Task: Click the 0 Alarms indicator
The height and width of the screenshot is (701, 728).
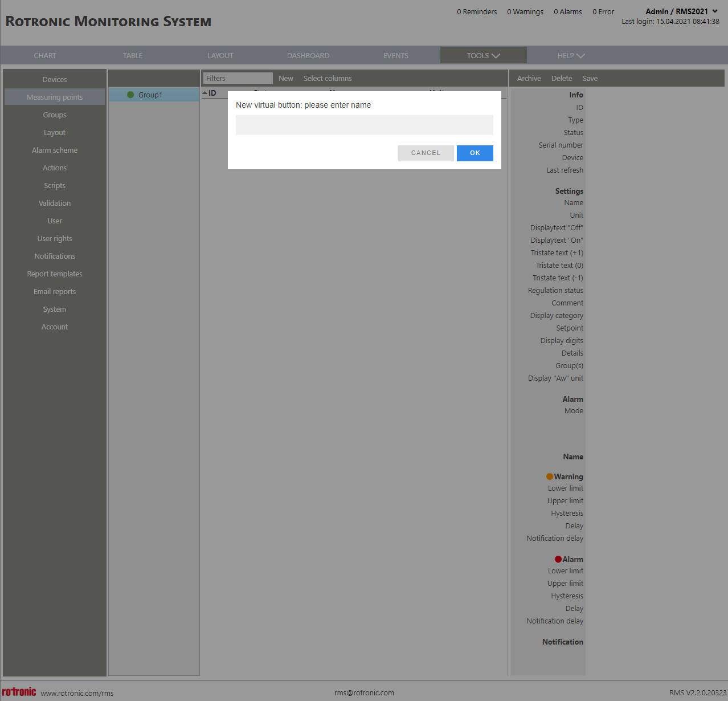Action: click(568, 11)
